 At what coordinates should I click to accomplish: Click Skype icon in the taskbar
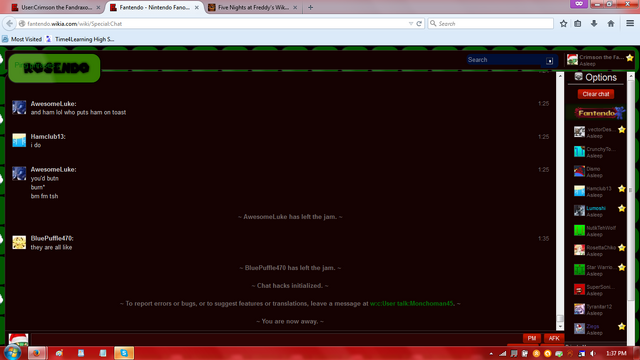[x=124, y=353]
